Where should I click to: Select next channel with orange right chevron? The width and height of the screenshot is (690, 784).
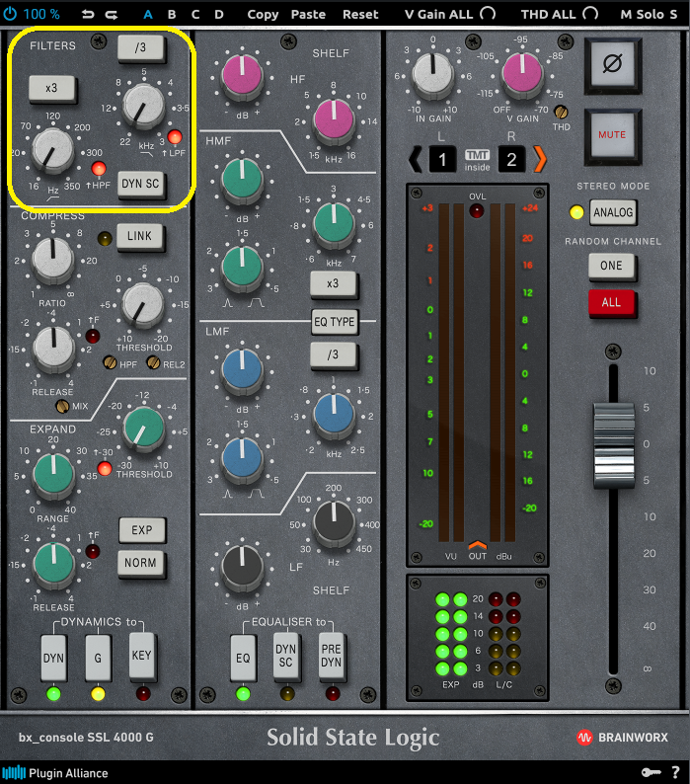point(541,160)
